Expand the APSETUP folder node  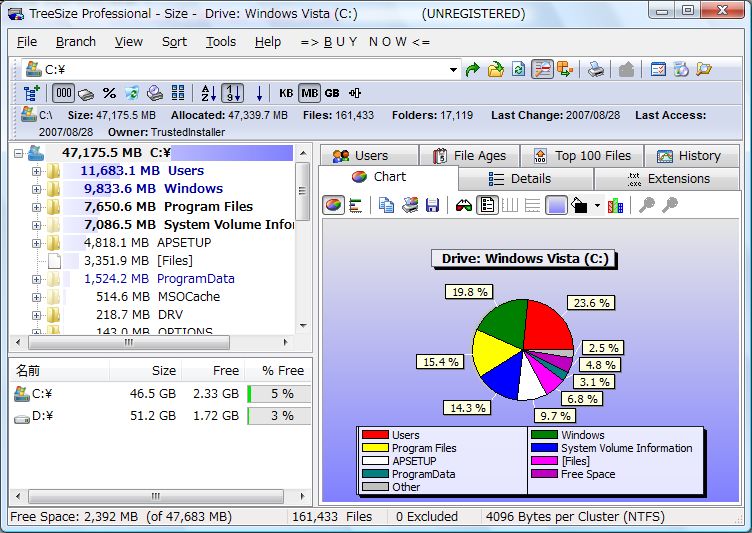(x=36, y=243)
